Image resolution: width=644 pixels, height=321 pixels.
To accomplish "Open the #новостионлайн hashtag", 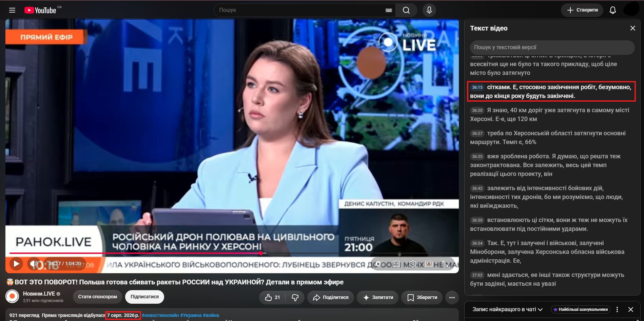I will tap(160, 315).
